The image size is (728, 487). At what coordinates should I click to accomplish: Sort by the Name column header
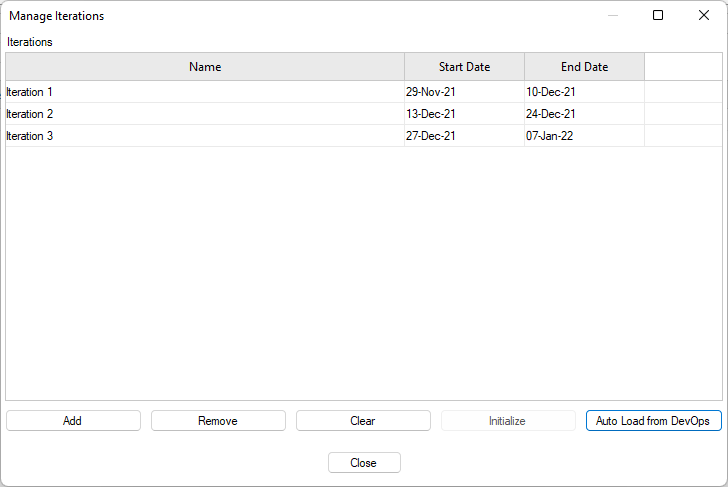205,67
